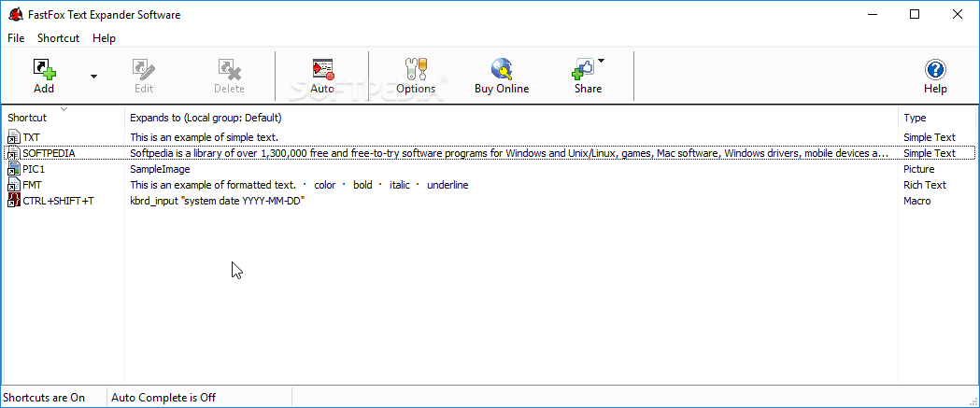Open the Help menu in menu bar
The image size is (980, 408).
point(104,38)
